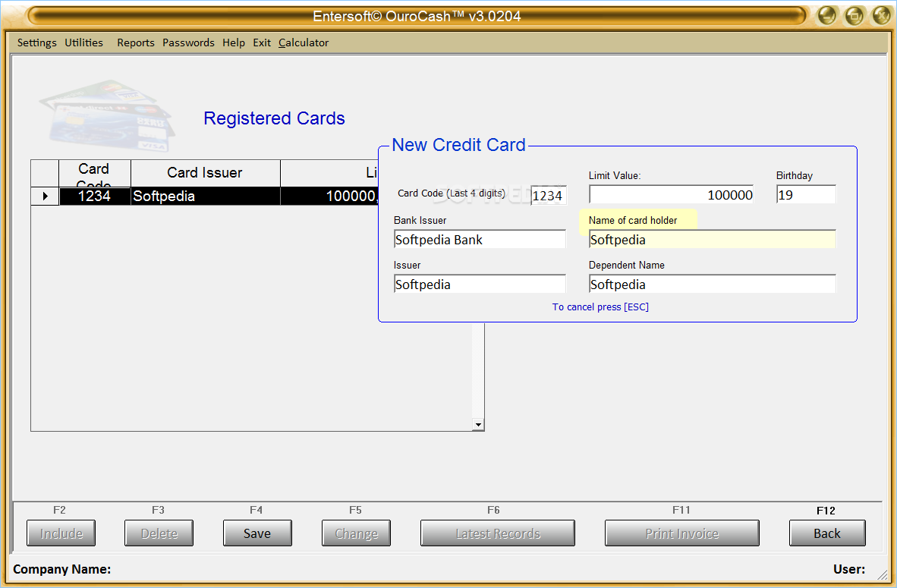Click the Card Code column header

pos(95,173)
